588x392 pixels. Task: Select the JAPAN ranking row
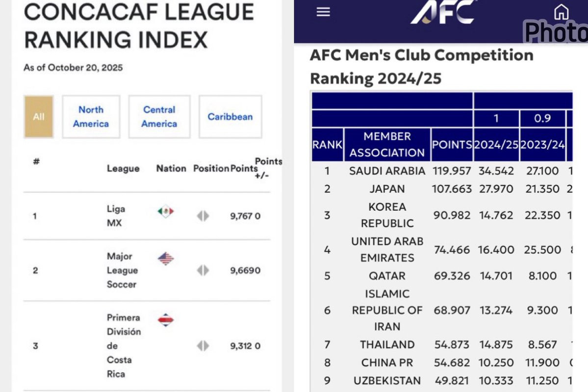pos(442,189)
